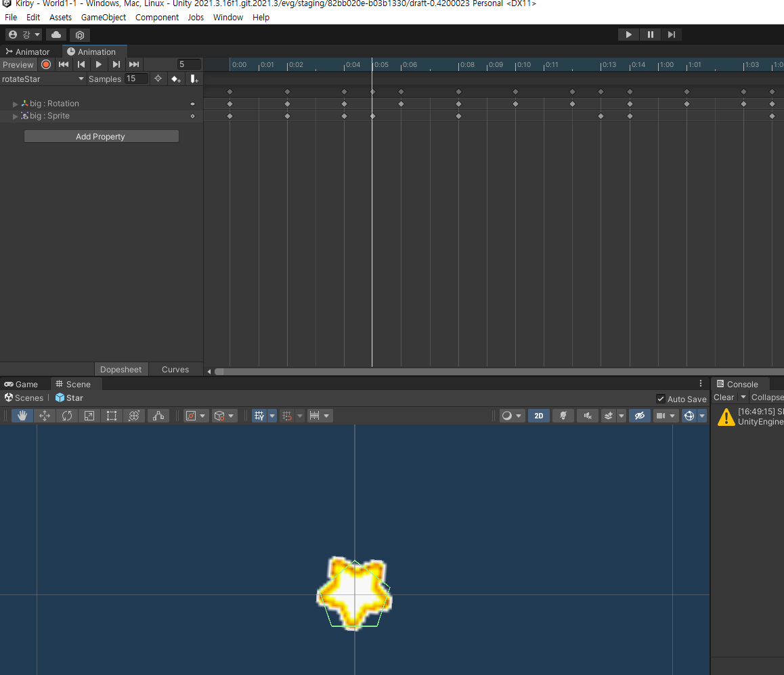Select the Hand view tool

[22, 416]
